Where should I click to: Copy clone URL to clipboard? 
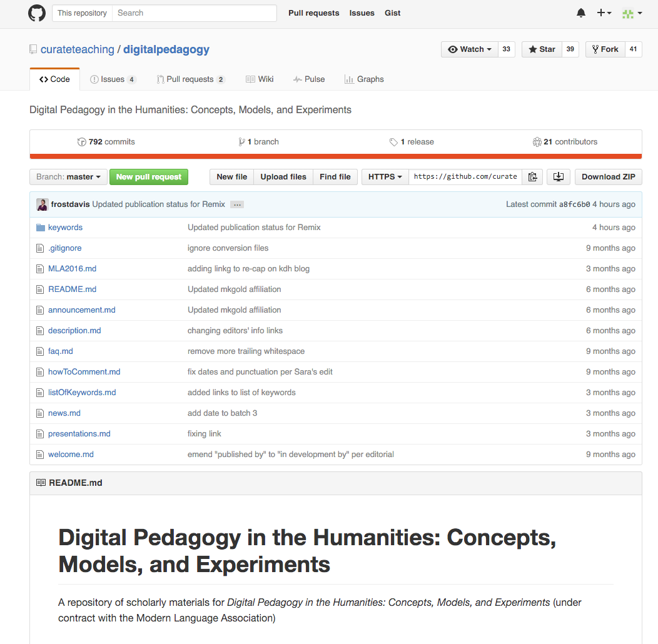[532, 177]
